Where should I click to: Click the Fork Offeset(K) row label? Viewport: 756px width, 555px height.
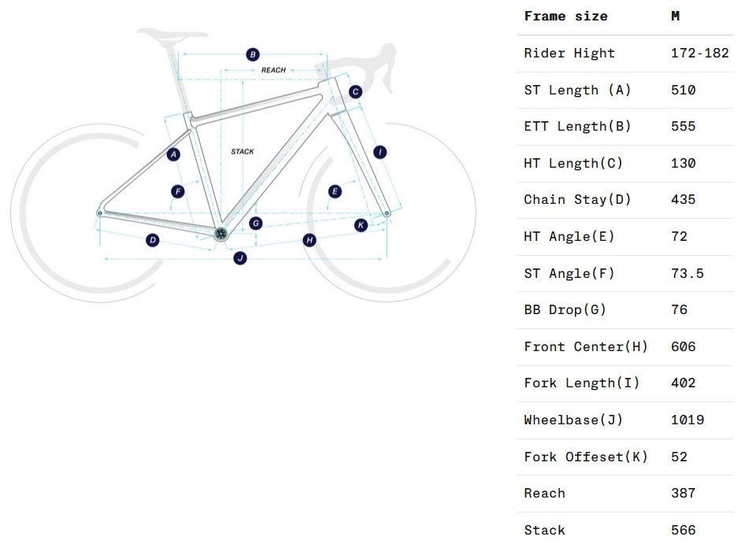586,457
